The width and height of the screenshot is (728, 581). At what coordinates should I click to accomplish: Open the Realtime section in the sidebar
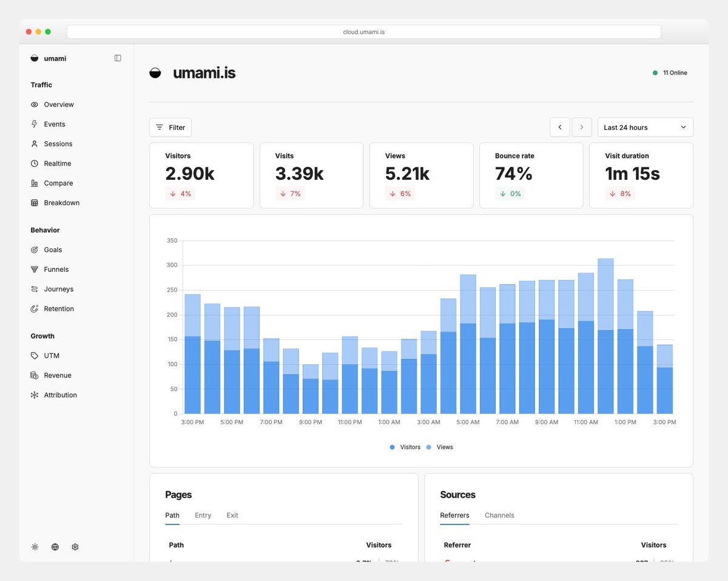point(59,163)
